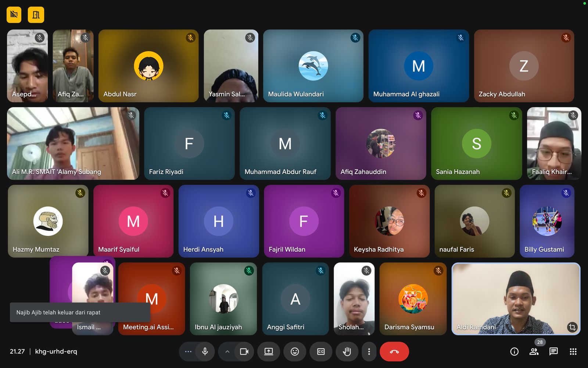Raise your hand in the meeting
This screenshot has height=368, width=588.
pyautogui.click(x=347, y=351)
